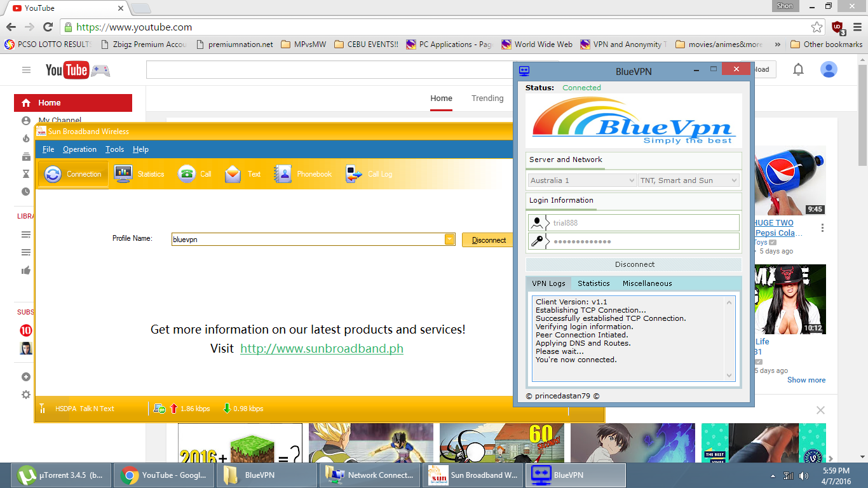This screenshot has width=868, height=488.
Task: Open Text messages in Sun Broadband
Action: [x=243, y=174]
